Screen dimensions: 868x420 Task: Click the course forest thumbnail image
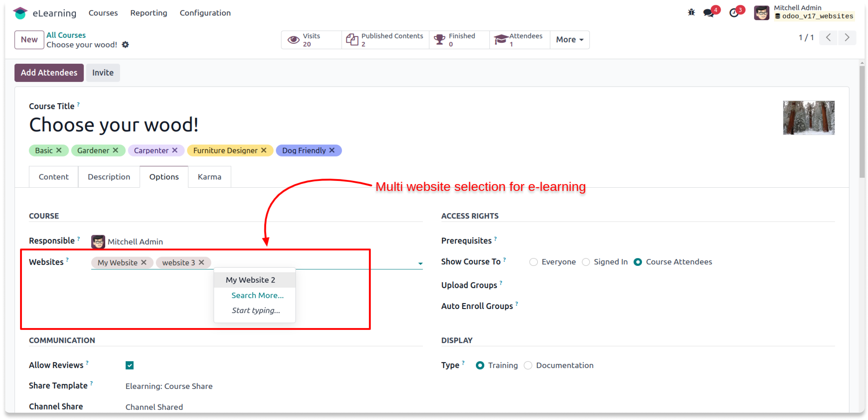(x=808, y=118)
